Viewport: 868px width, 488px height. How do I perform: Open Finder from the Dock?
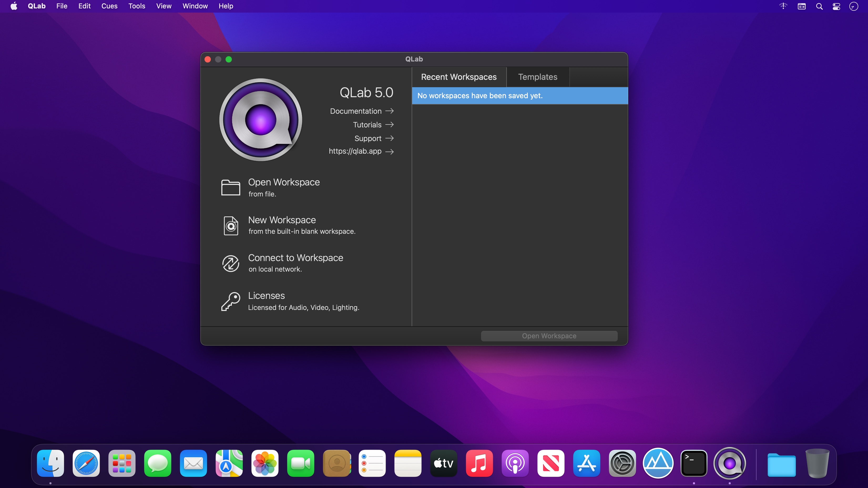(50, 463)
